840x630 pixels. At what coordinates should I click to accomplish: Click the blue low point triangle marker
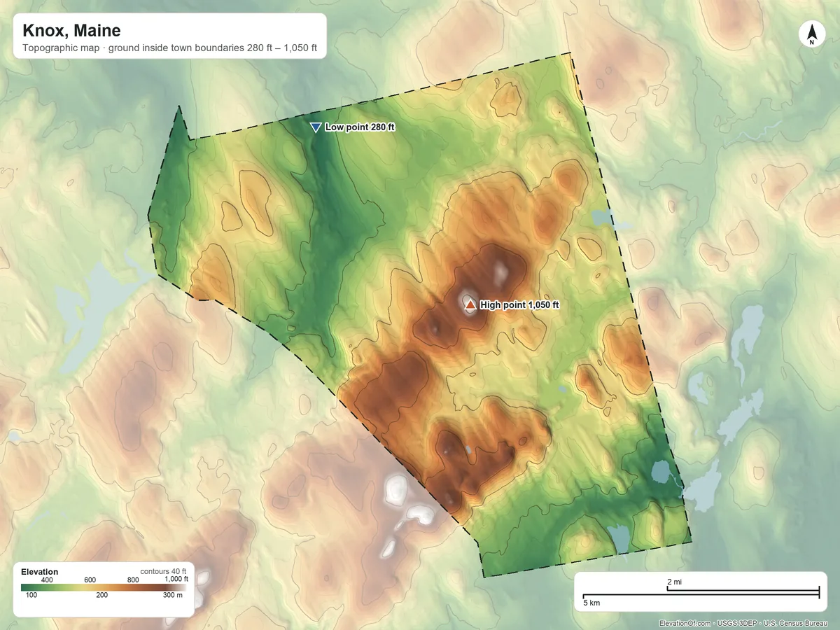(316, 127)
